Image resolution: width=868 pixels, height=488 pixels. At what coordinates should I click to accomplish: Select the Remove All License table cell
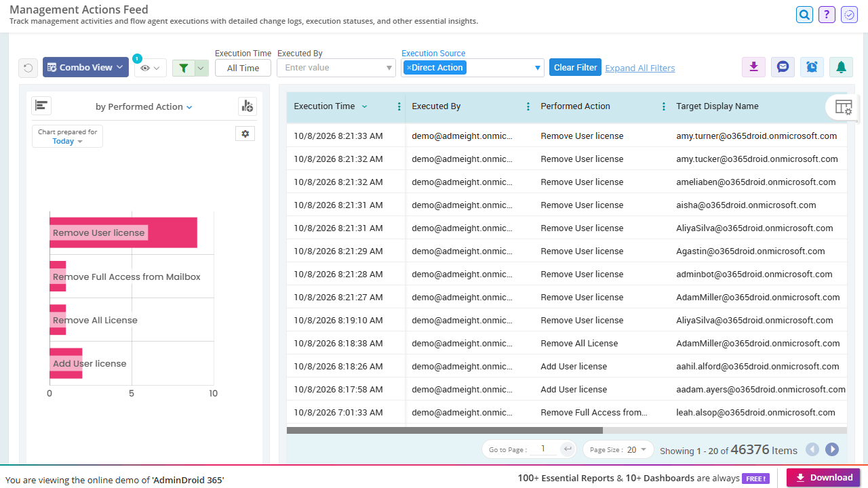[579, 343]
